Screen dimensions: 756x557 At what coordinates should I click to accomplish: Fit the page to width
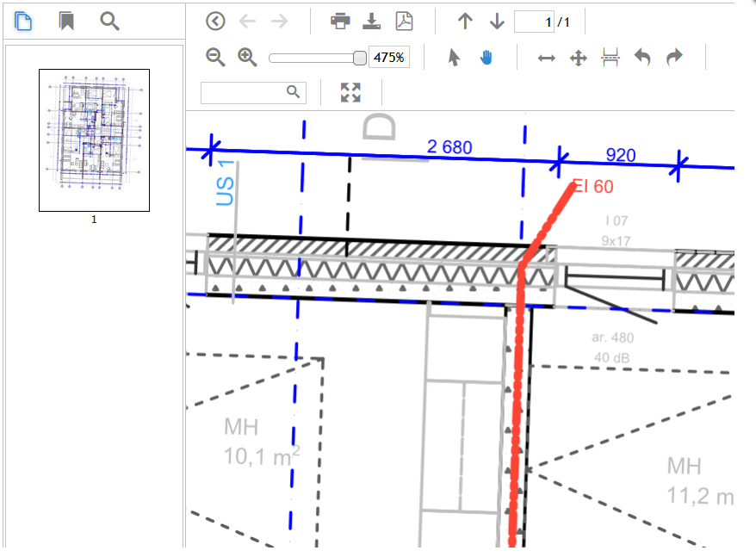click(546, 58)
